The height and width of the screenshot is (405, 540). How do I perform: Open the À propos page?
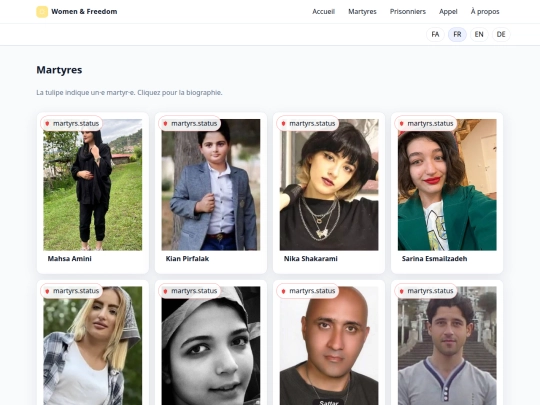coord(485,12)
